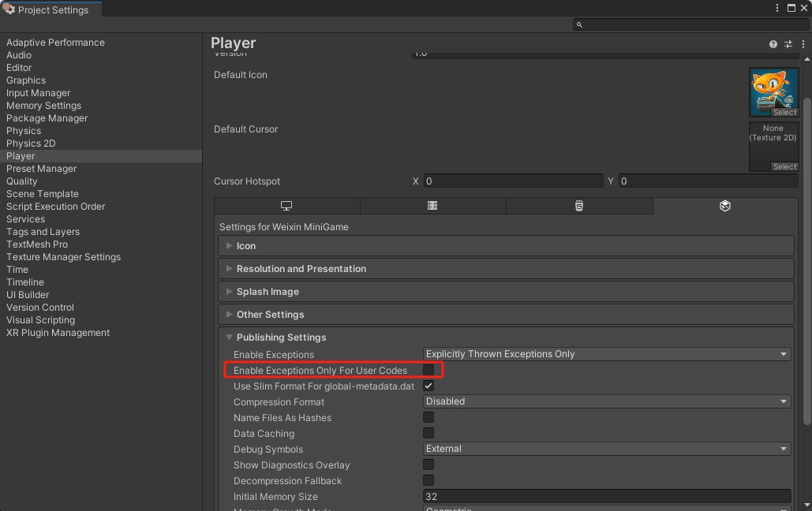Select Input Manager in the settings list

[x=38, y=93]
